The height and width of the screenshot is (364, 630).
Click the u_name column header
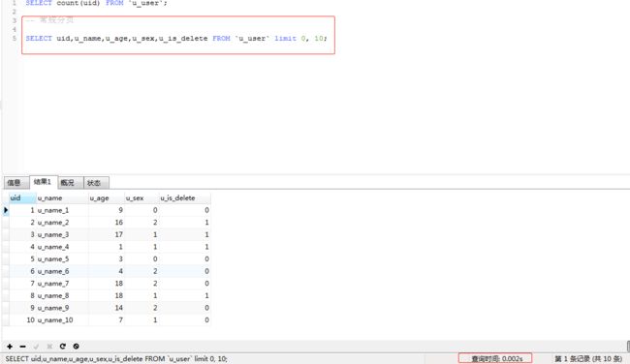tap(62, 197)
